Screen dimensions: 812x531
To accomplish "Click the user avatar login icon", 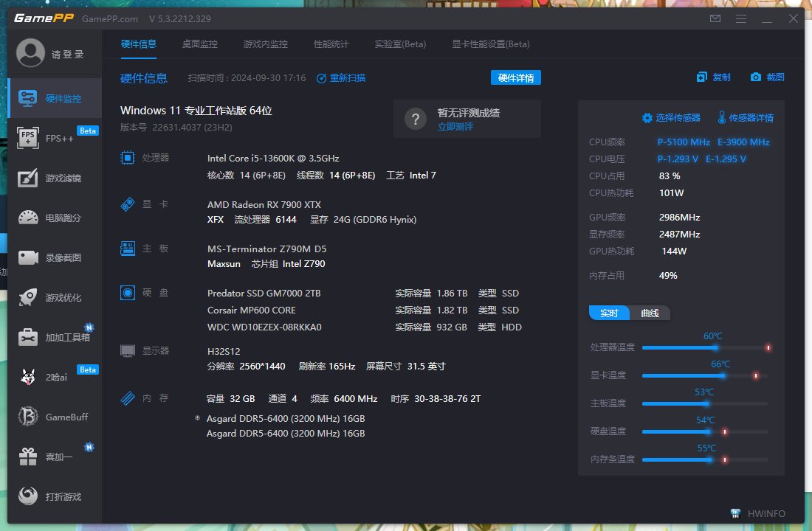I will coord(30,53).
